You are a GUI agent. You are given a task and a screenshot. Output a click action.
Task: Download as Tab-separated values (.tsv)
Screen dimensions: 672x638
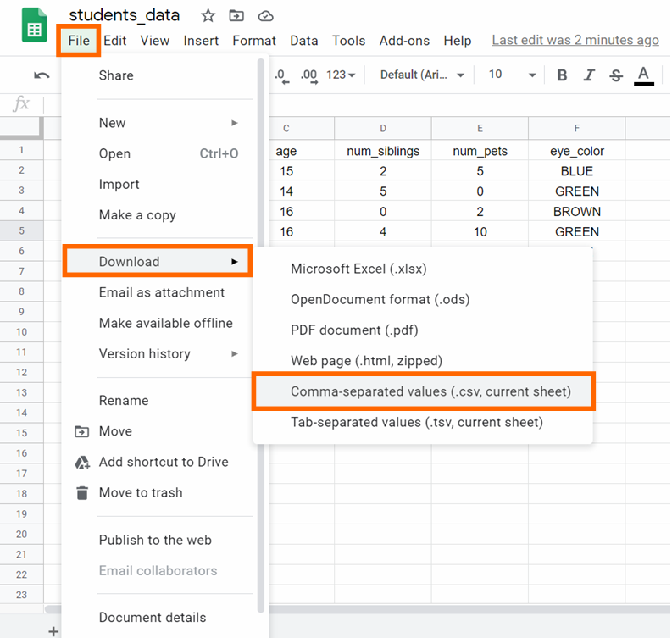[423, 422]
